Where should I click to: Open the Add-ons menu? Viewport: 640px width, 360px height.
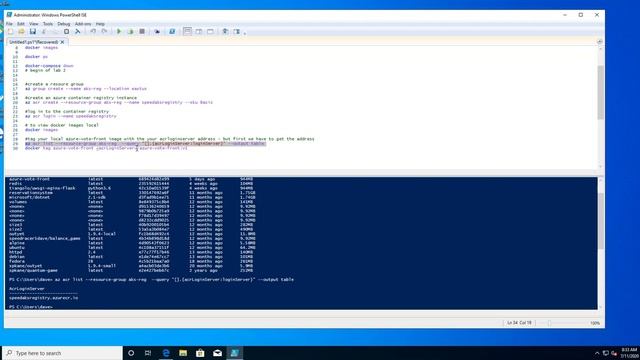[83, 24]
